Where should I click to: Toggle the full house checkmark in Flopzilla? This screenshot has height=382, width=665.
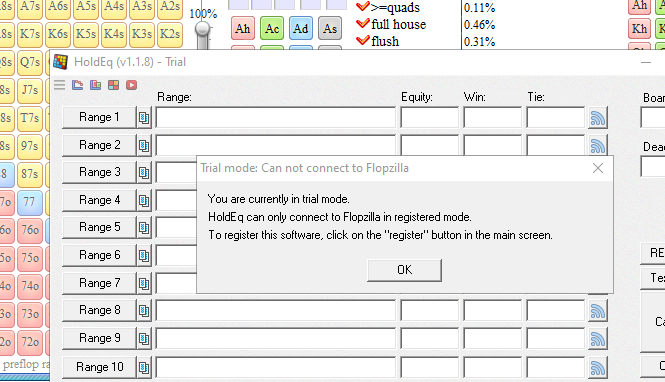click(362, 23)
